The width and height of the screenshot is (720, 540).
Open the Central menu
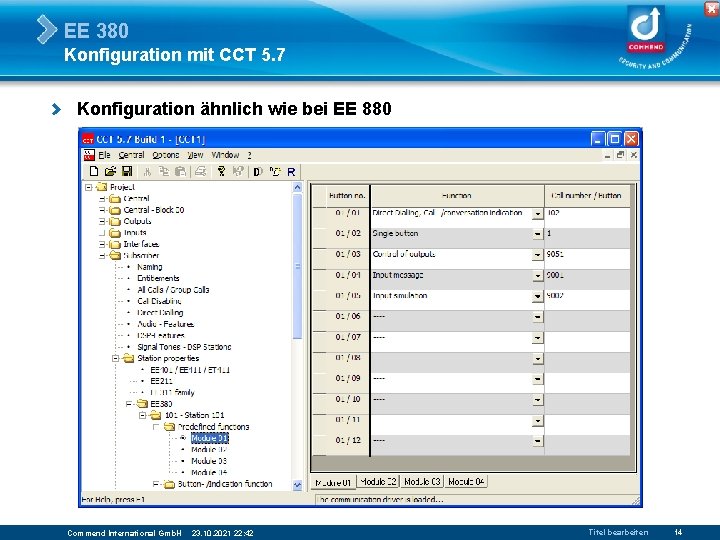coord(131,155)
